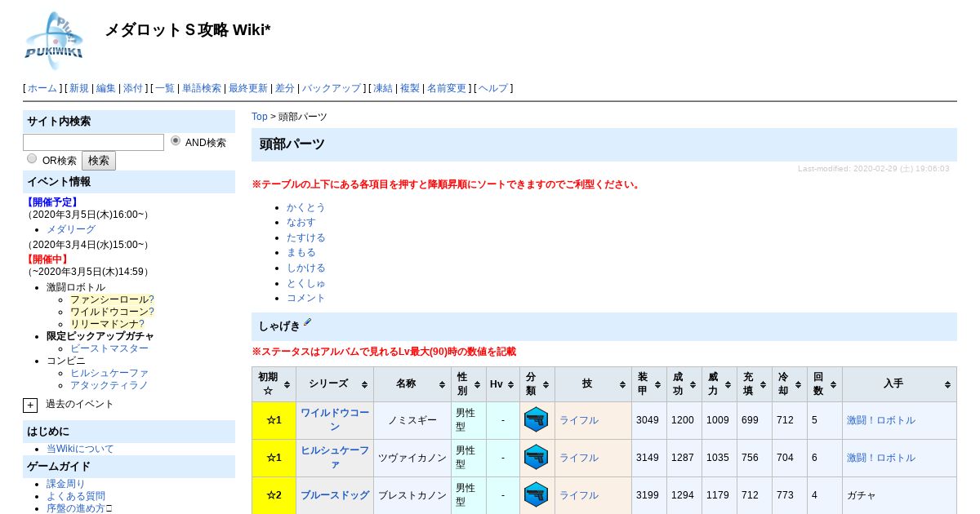Image resolution: width=980 pixels, height=514 pixels.
Task: Sort table by 初期☆ column
Action: [x=274, y=384]
